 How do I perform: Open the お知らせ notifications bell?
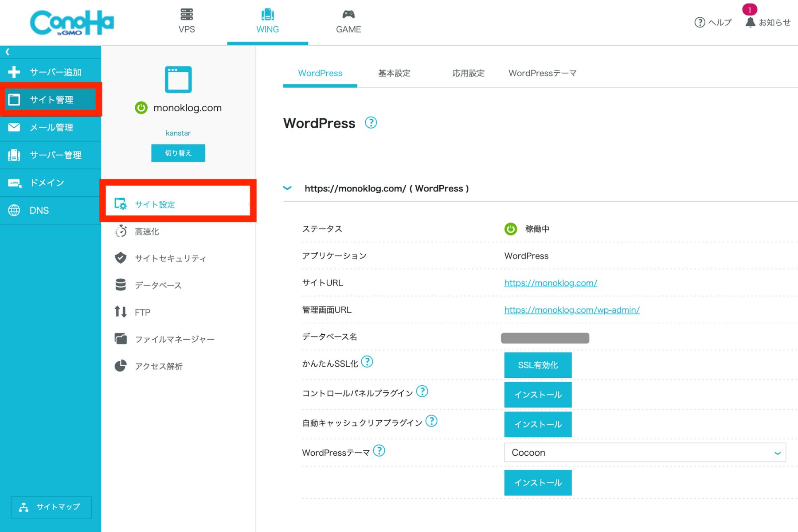tap(768, 22)
